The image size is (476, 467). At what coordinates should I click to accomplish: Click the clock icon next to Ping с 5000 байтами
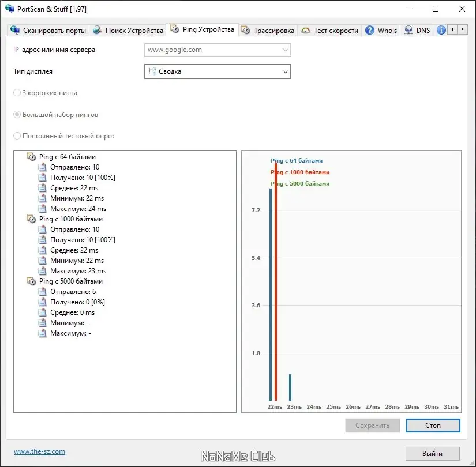(31, 281)
